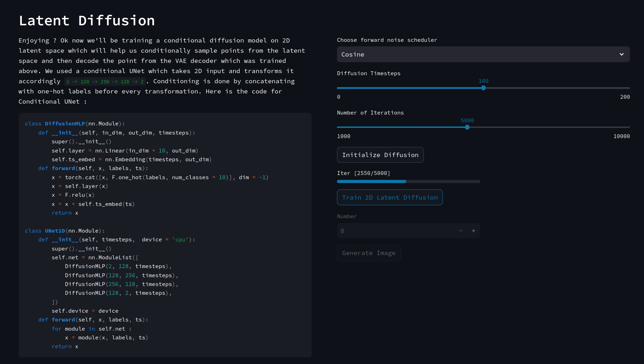644x364 pixels.
Task: Click the training iteration progress bar
Action: (x=408, y=182)
